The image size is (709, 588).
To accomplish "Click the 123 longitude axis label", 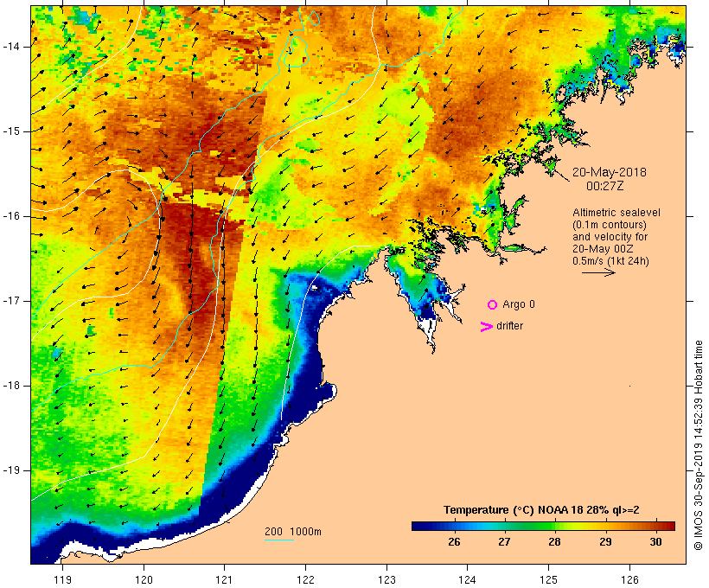I will [386, 580].
